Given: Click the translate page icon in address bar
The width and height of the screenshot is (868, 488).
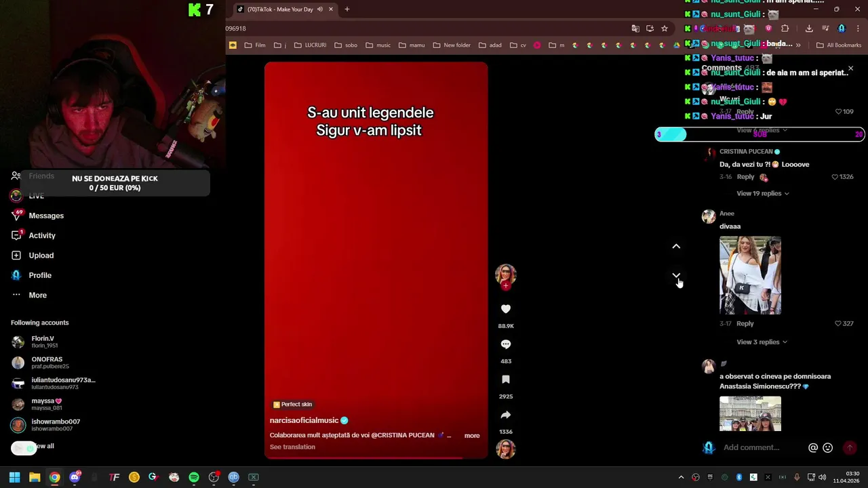Looking at the screenshot, I should pos(635,28).
